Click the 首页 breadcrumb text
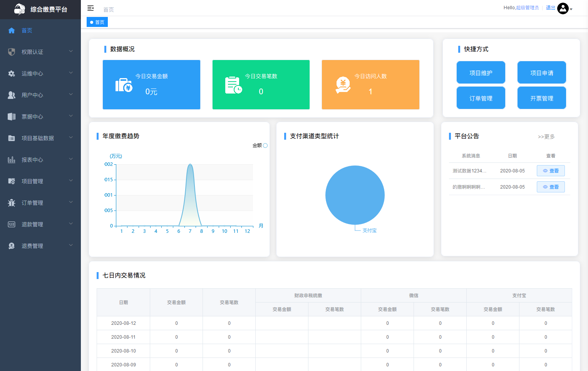 click(x=109, y=10)
